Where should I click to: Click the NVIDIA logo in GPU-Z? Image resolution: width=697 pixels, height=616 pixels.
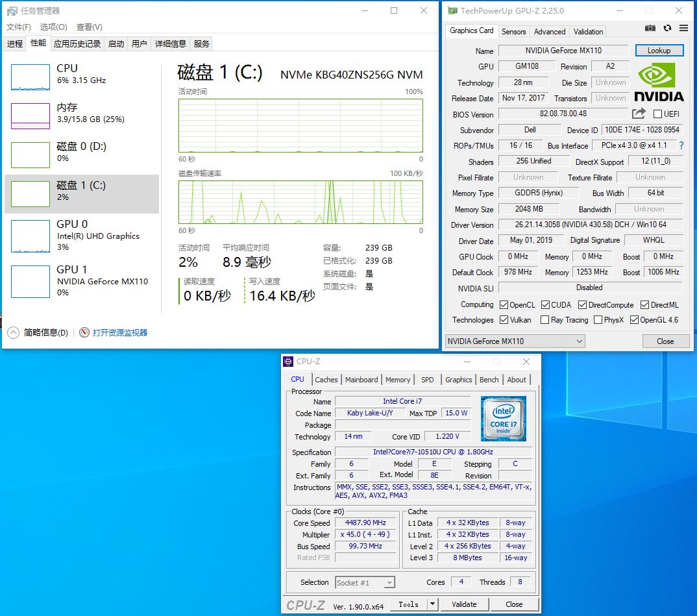click(x=659, y=82)
